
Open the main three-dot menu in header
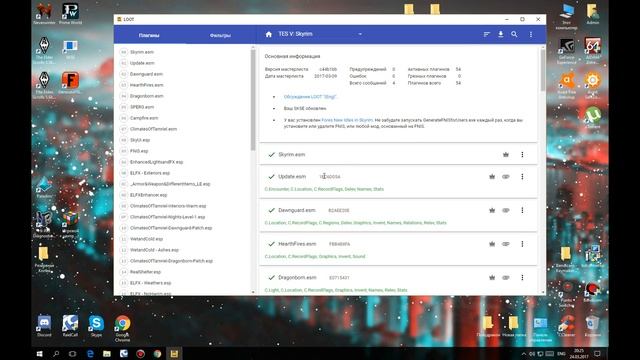tap(531, 34)
